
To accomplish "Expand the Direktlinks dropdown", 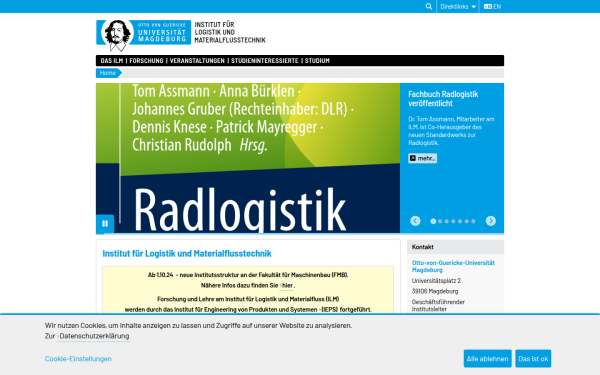I will (458, 7).
